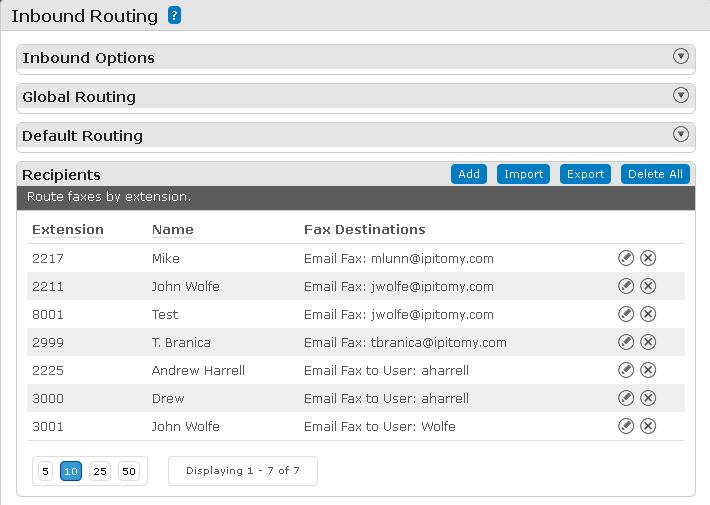Viewport: 710px width, 505px height.
Task: Click the name Test
Action: coord(165,315)
